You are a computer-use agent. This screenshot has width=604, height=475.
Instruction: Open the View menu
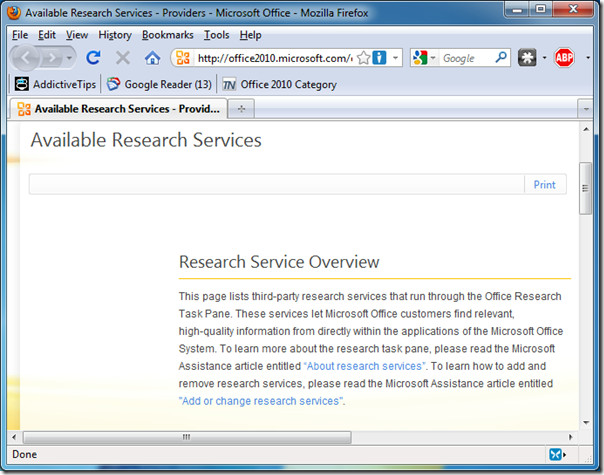[x=77, y=35]
